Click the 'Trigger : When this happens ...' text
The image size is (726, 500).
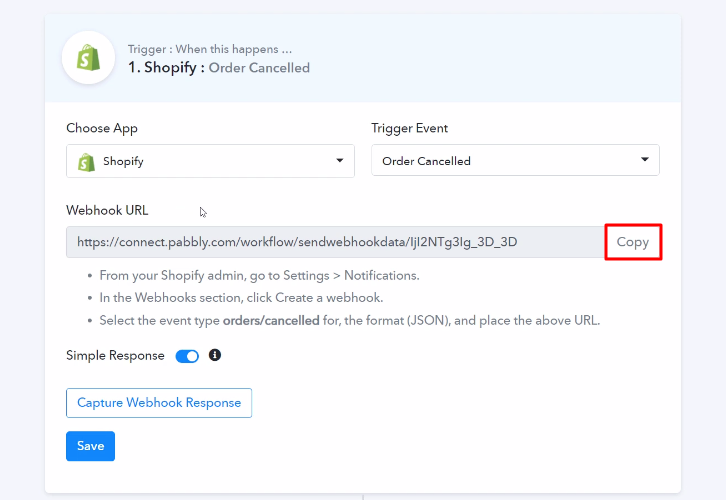tap(210, 49)
